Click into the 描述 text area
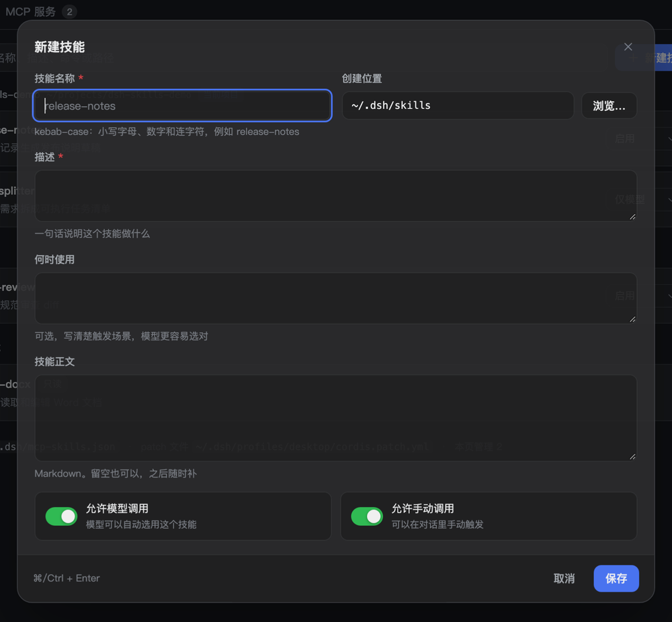Viewport: 672px width, 622px height. 335,196
